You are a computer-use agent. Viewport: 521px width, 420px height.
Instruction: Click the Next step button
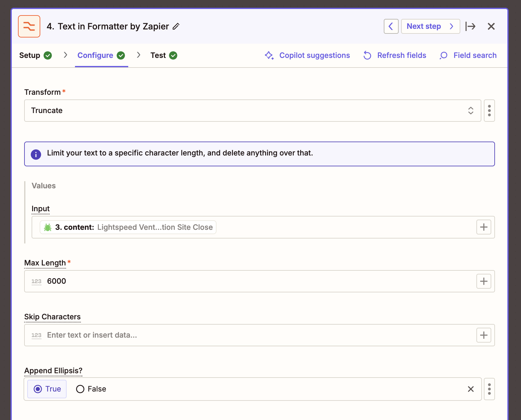click(430, 26)
